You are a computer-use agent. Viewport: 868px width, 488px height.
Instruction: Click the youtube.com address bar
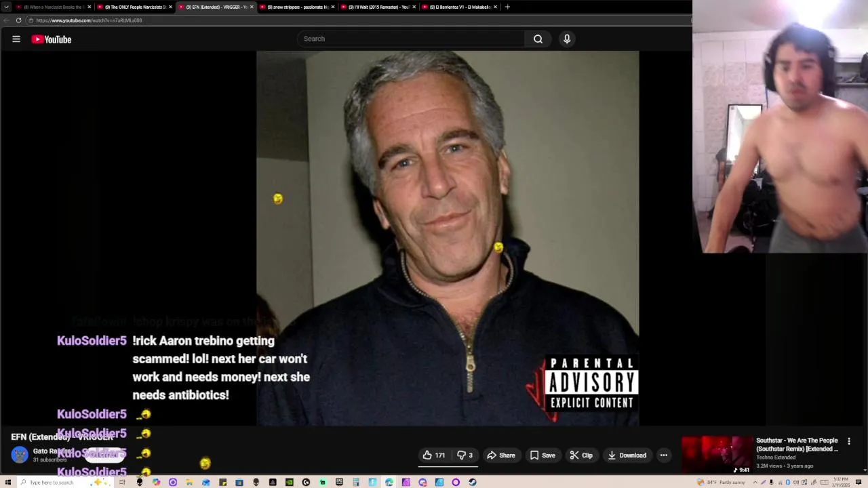click(x=359, y=20)
